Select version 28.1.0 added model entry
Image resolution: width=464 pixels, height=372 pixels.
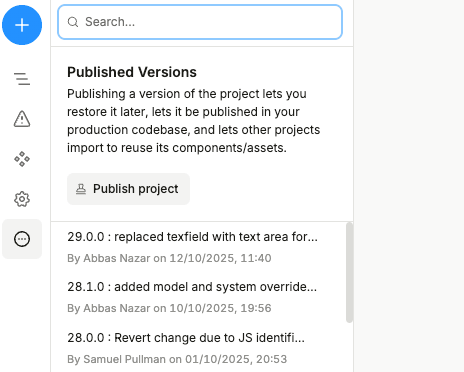[199, 297]
